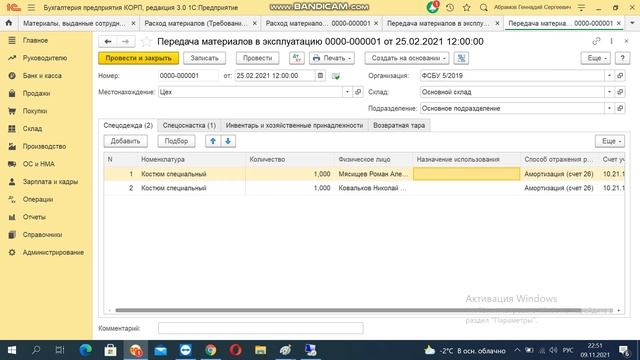Open the service settings icon beside user name
The image size is (640, 360).
point(582,7)
